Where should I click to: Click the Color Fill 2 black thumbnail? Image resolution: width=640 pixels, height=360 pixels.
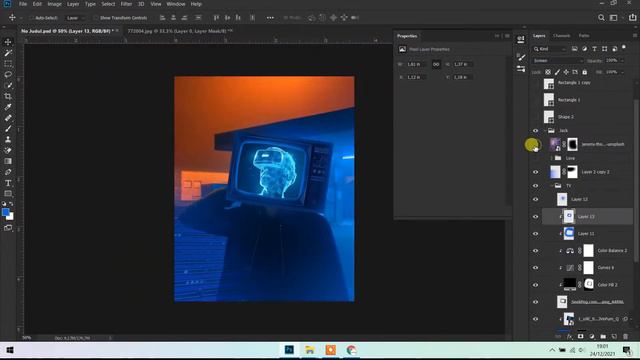coord(570,284)
